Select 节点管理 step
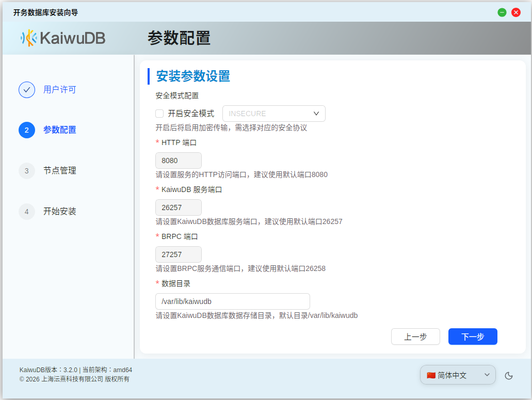 pos(60,171)
